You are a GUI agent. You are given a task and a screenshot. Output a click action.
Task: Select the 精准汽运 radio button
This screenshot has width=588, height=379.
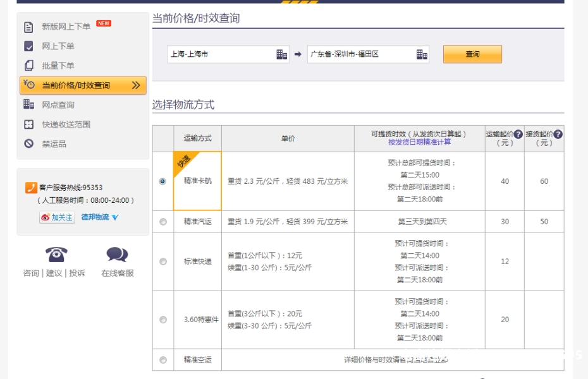coord(163,222)
